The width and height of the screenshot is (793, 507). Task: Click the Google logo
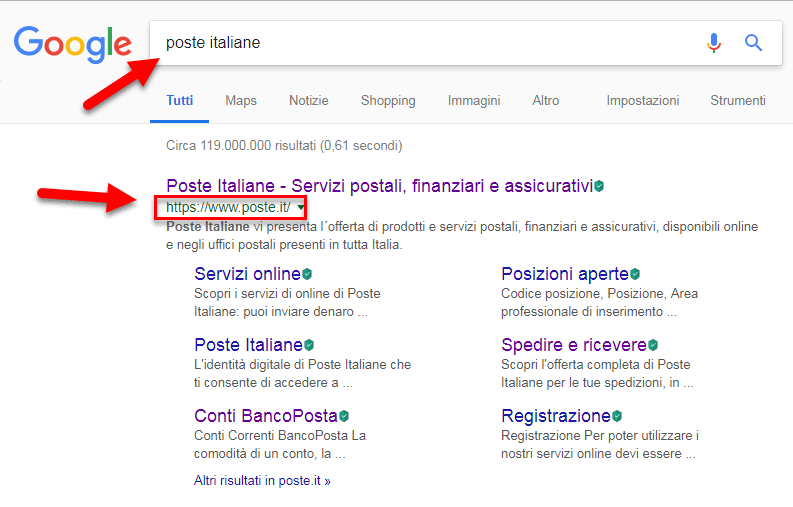point(72,45)
